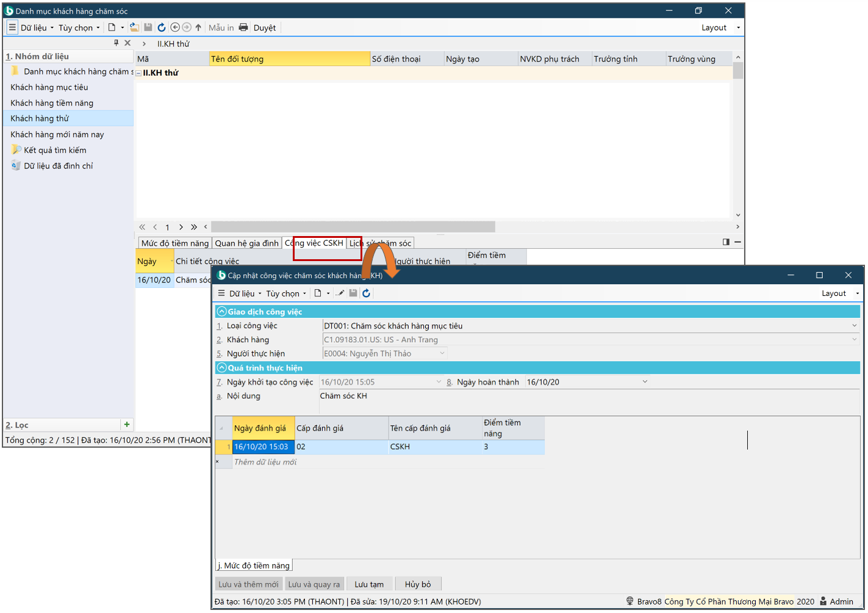Viewport: 868px width, 613px height.
Task: Click the green plus icon beside Lọc
Action: point(127,425)
